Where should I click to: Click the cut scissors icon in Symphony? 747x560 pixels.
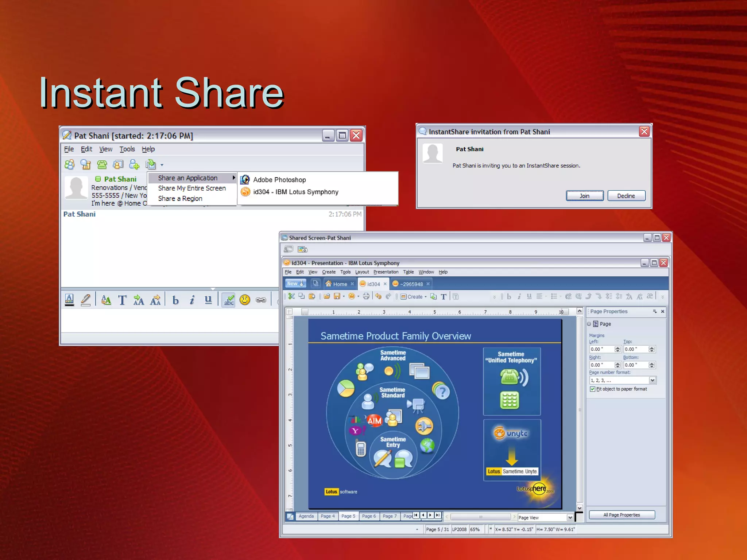click(291, 296)
